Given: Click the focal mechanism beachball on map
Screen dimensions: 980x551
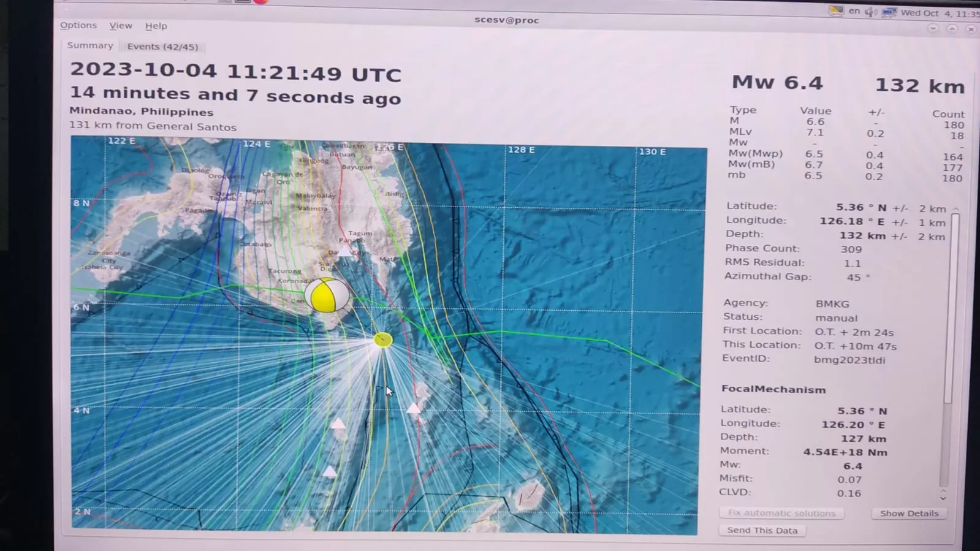Looking at the screenshot, I should click(x=327, y=295).
